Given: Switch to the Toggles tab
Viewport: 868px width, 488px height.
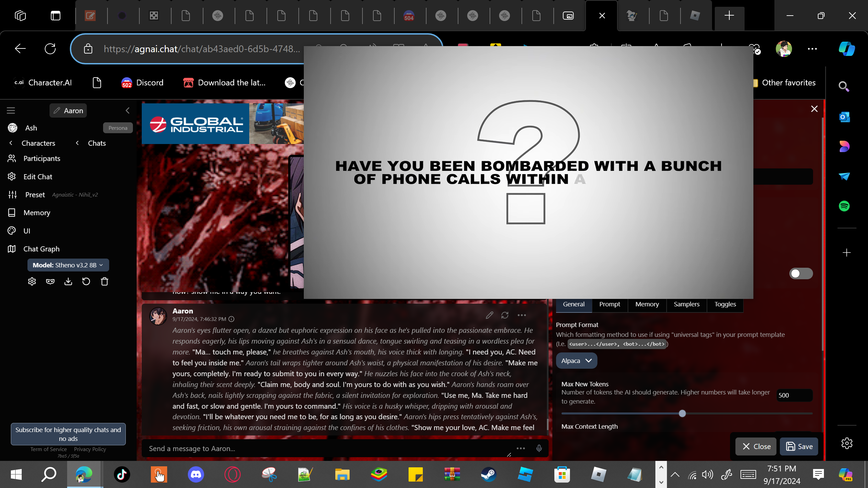Looking at the screenshot, I should (x=725, y=304).
